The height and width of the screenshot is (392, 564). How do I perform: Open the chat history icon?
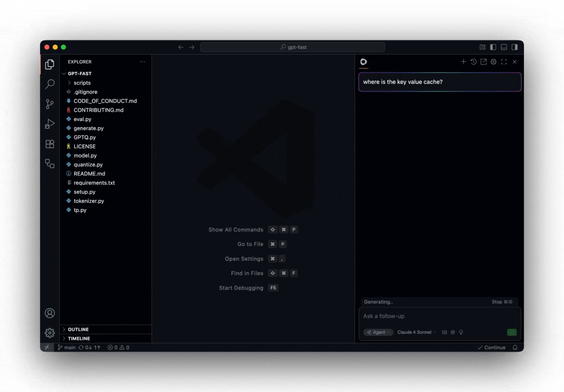[x=474, y=62]
